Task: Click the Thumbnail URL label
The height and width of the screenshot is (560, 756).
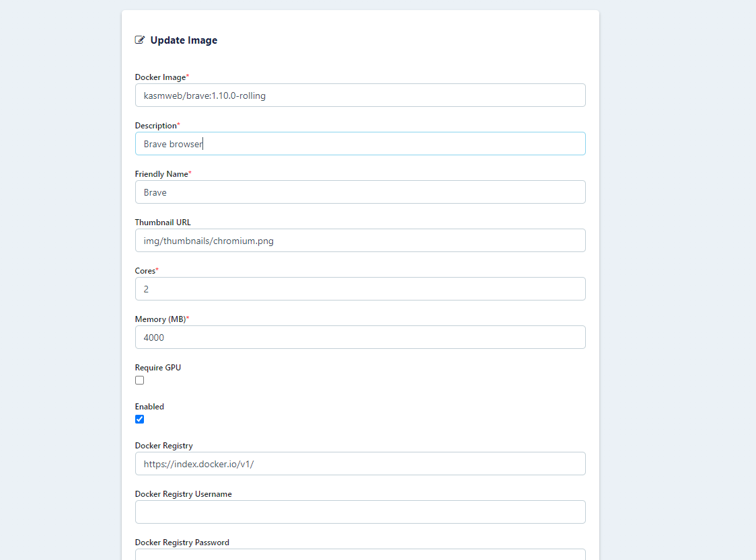Action: (163, 222)
